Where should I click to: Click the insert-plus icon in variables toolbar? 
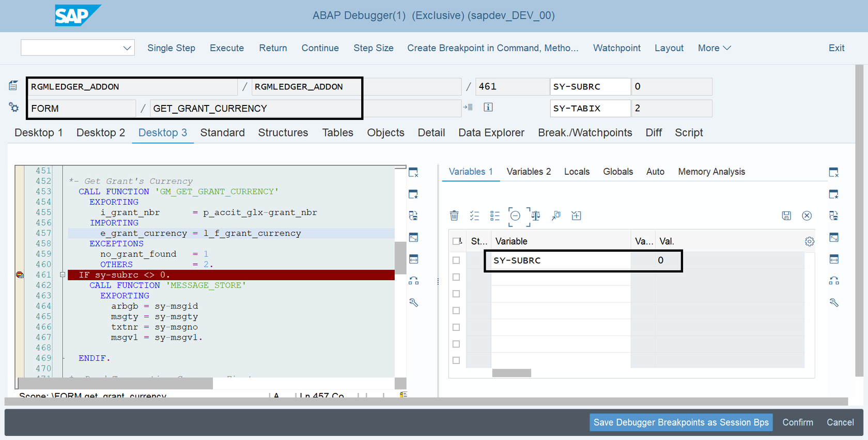(x=577, y=216)
